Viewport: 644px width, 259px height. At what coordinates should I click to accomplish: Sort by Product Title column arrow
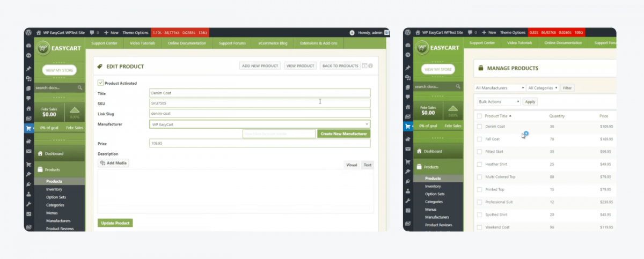pyautogui.click(x=510, y=116)
